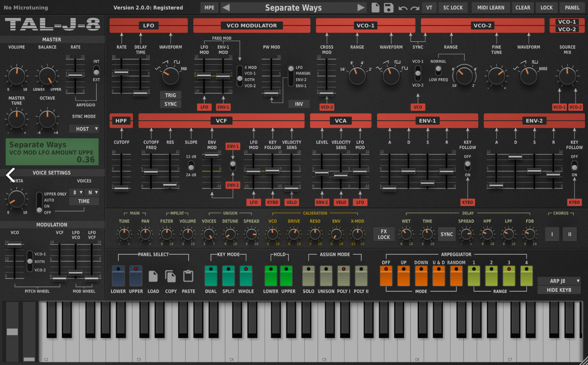588x365 pixels.
Task: Adjust the VCO-2 Fine Tune knob
Action: click(x=496, y=75)
